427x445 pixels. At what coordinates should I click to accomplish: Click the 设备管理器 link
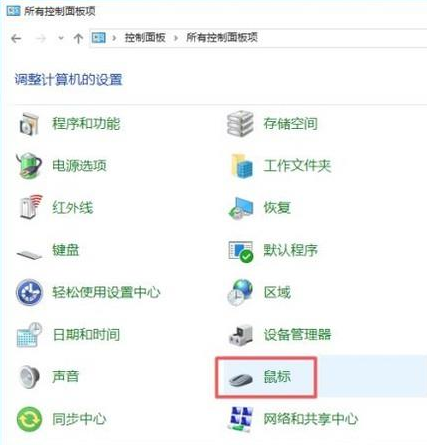point(297,334)
